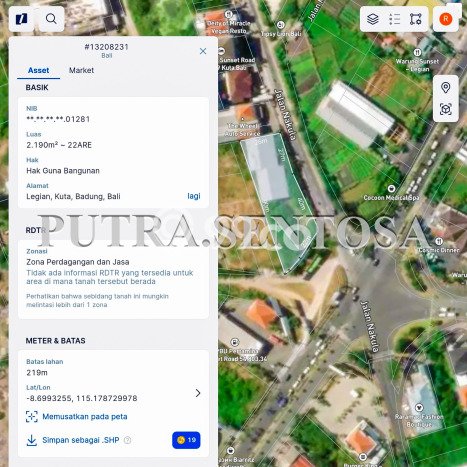Click the Tipsy Lion Bali map marker
The height and width of the screenshot is (467, 467).
click(281, 25)
